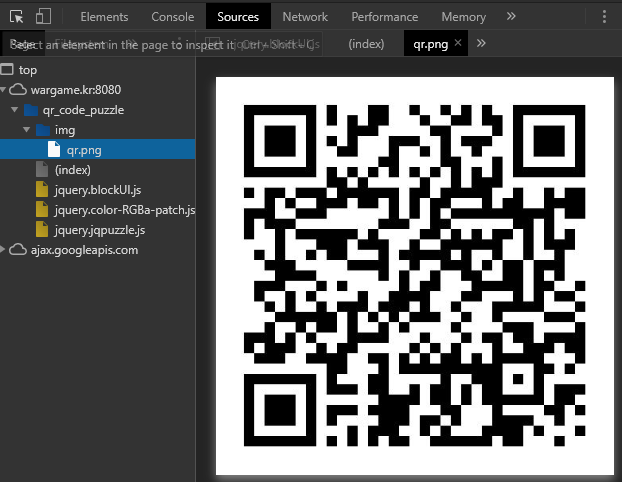Image resolution: width=622 pixels, height=482 pixels.
Task: Open the Network tab
Action: coord(305,17)
